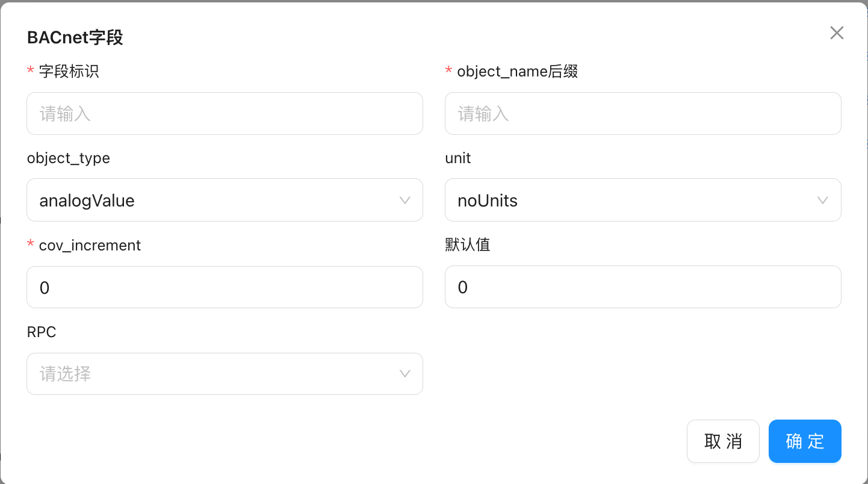Click the object_type label
This screenshot has width=868, height=484.
coord(69,158)
